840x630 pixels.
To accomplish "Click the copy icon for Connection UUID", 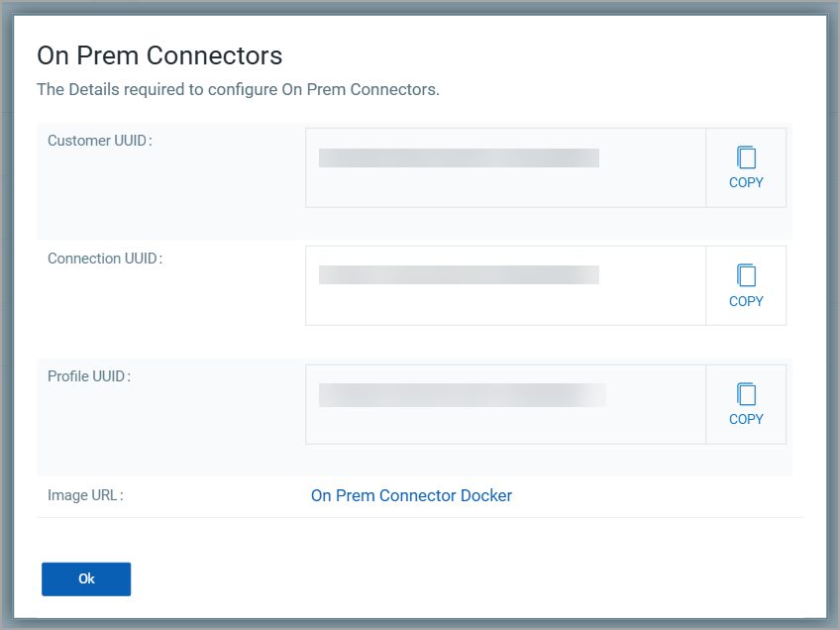I will pyautogui.click(x=746, y=276).
